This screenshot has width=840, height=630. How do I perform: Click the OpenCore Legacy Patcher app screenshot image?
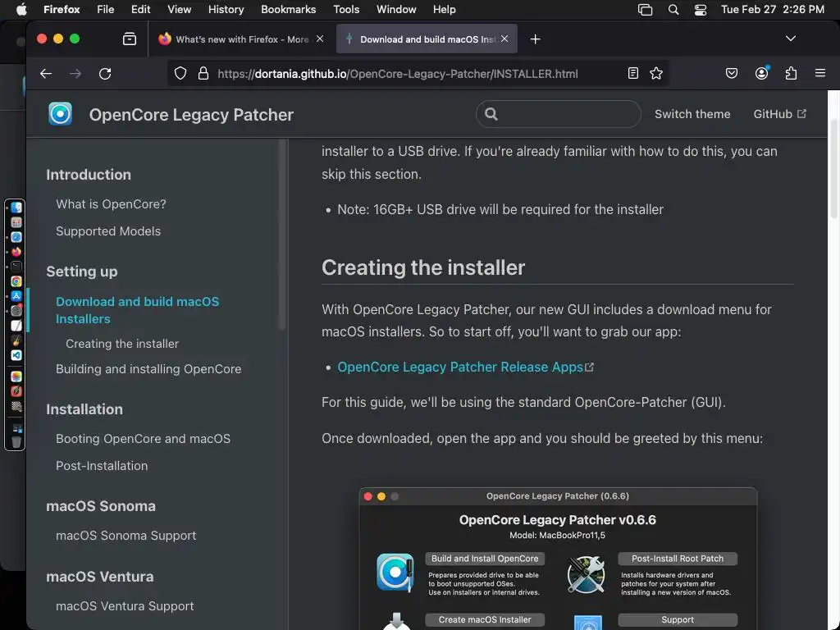coord(558,559)
